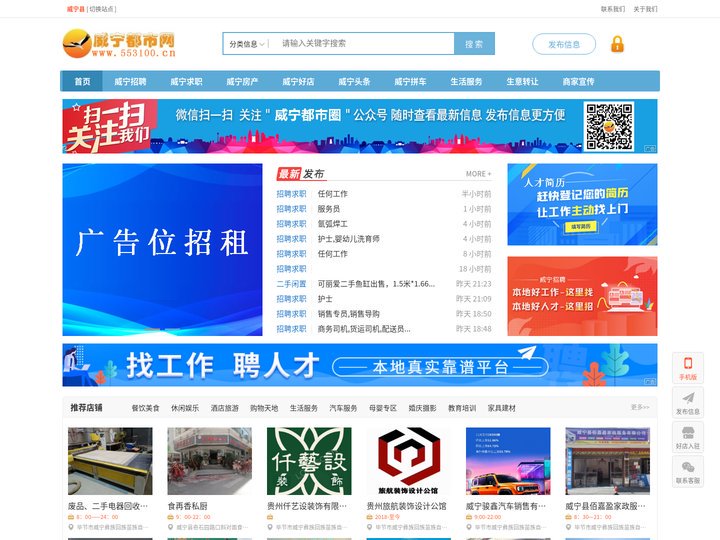The height and width of the screenshot is (540, 720).
Task: Select 酒店旅游 shop category tab
Action: tap(225, 408)
